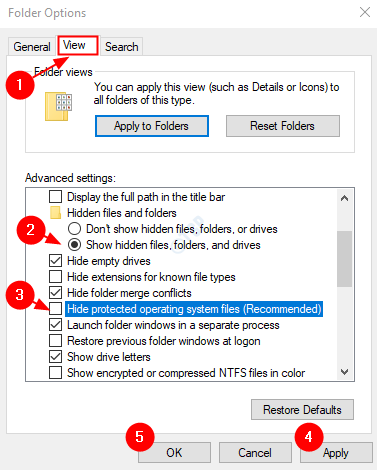Check Hide extensions for known file types
Image resolution: width=377 pixels, height=470 pixels.
pos(55,277)
